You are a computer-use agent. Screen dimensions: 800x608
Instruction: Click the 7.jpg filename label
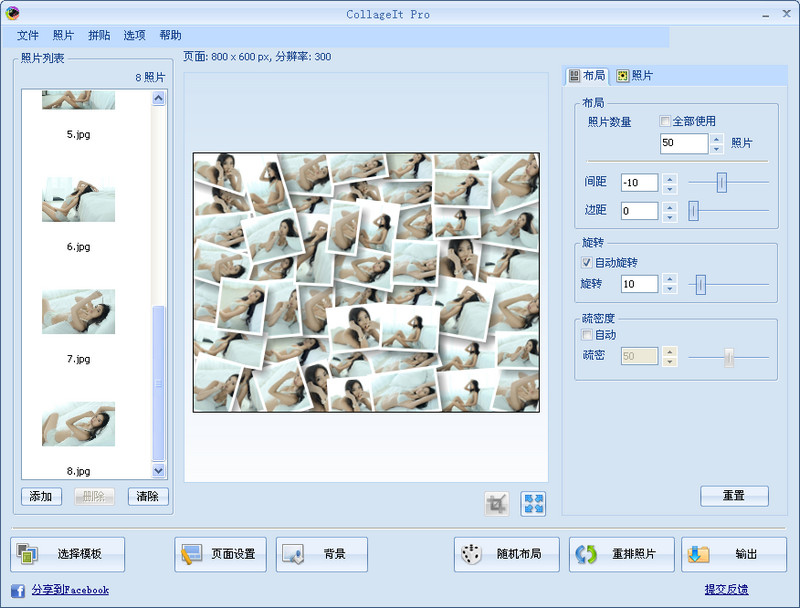[x=78, y=359]
